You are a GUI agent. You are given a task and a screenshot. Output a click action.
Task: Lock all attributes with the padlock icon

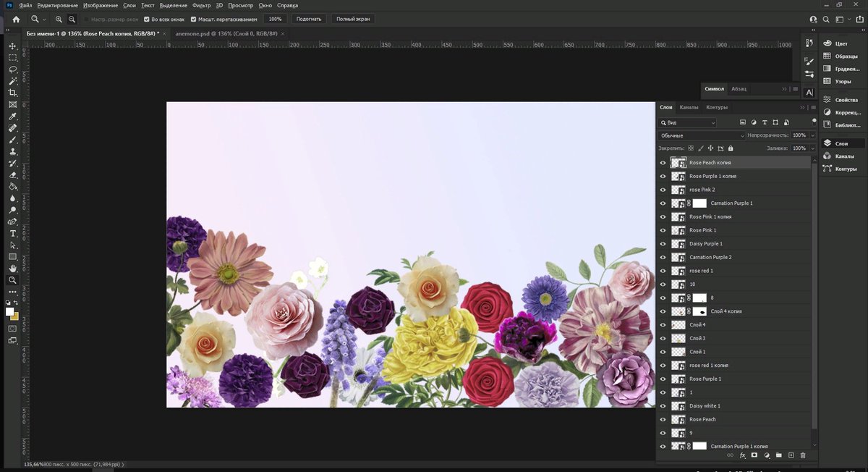click(731, 148)
